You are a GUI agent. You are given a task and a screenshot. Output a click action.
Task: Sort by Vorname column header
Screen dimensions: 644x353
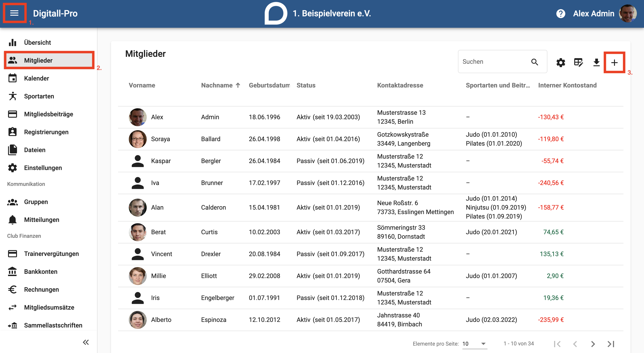pos(142,85)
